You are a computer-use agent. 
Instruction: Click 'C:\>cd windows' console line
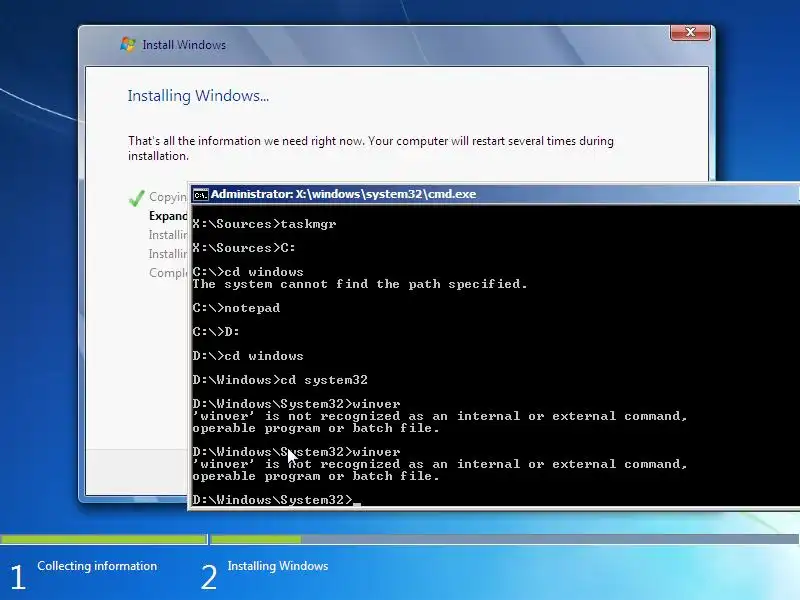[x=248, y=272]
